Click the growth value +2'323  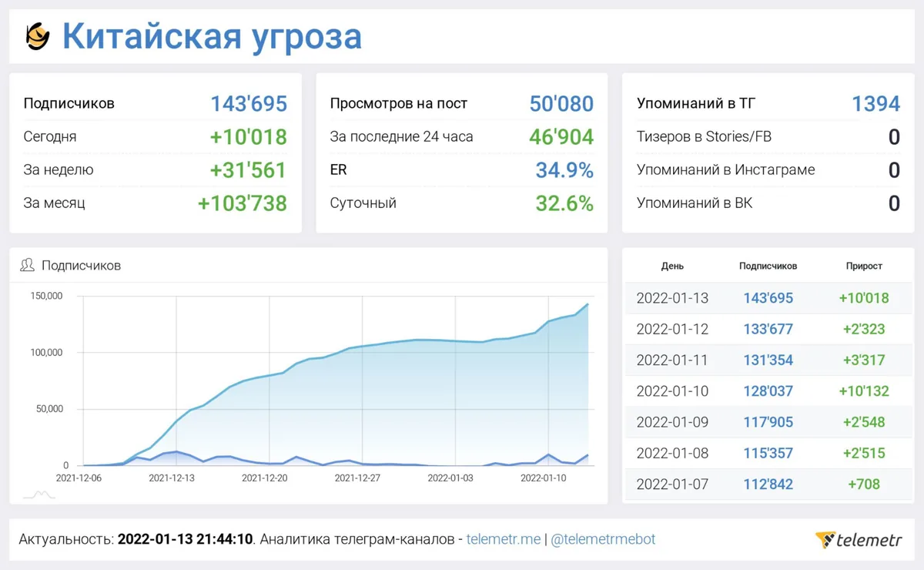[864, 329]
